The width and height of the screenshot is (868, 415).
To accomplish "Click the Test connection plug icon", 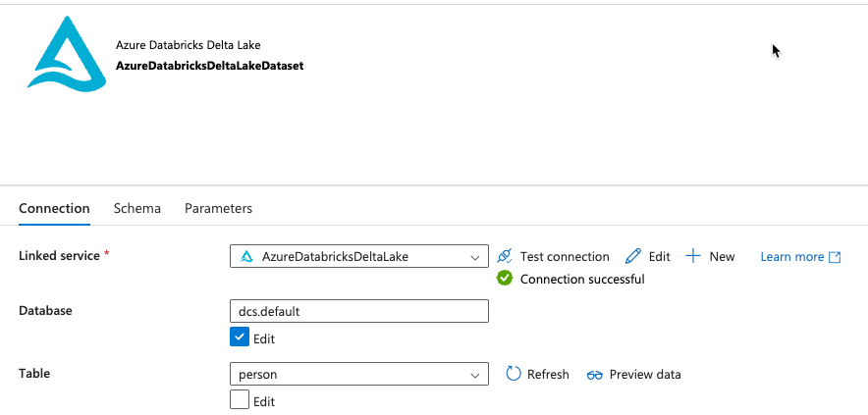I will point(505,256).
